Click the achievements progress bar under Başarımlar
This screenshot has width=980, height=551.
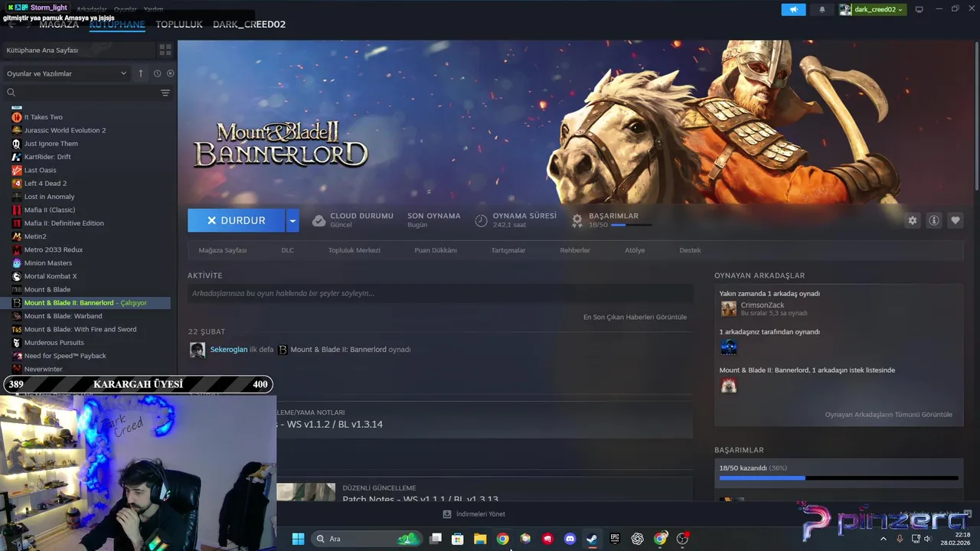pyautogui.click(x=631, y=225)
